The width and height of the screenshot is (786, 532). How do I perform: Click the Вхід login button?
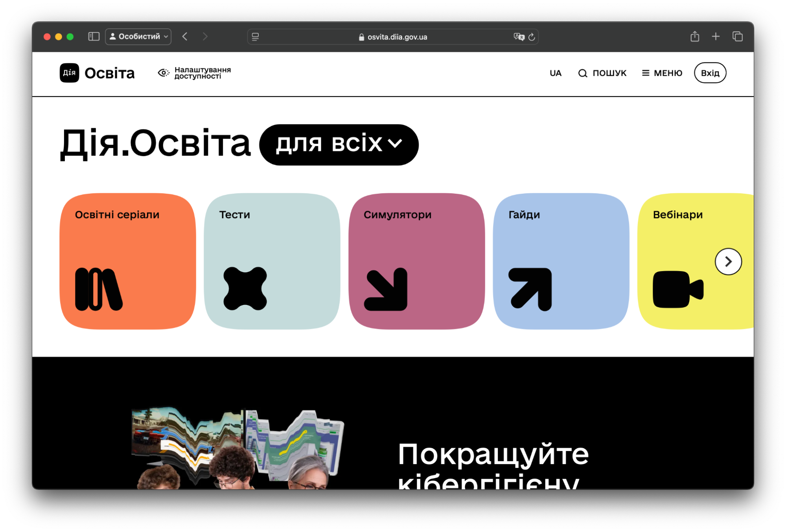(x=710, y=73)
